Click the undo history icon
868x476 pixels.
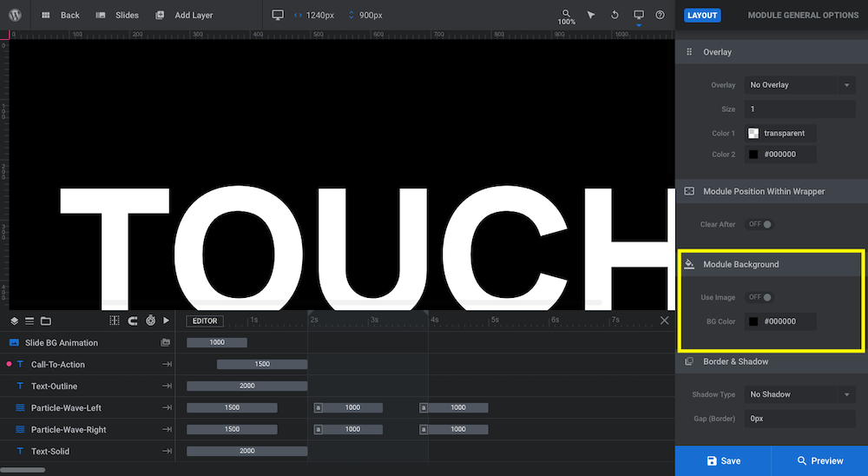click(x=615, y=15)
